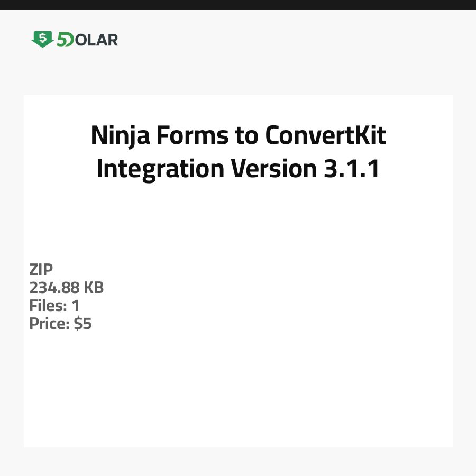Screen dimensions: 476x476
Task: Click the file count number 1
Action: click(75, 305)
